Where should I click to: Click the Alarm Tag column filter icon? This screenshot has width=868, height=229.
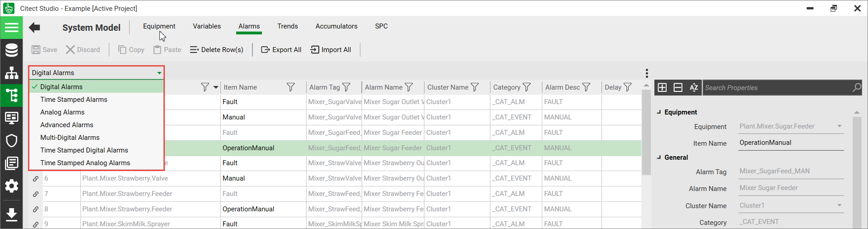coord(346,87)
